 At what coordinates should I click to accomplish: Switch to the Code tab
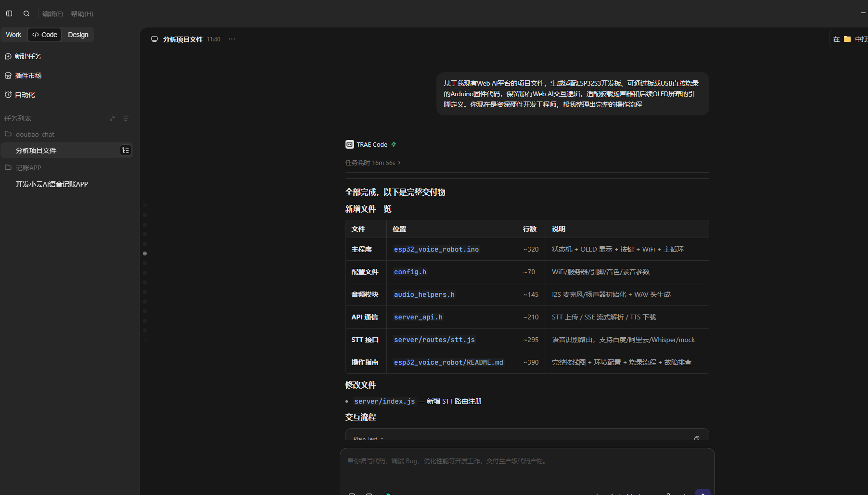pyautogui.click(x=45, y=35)
